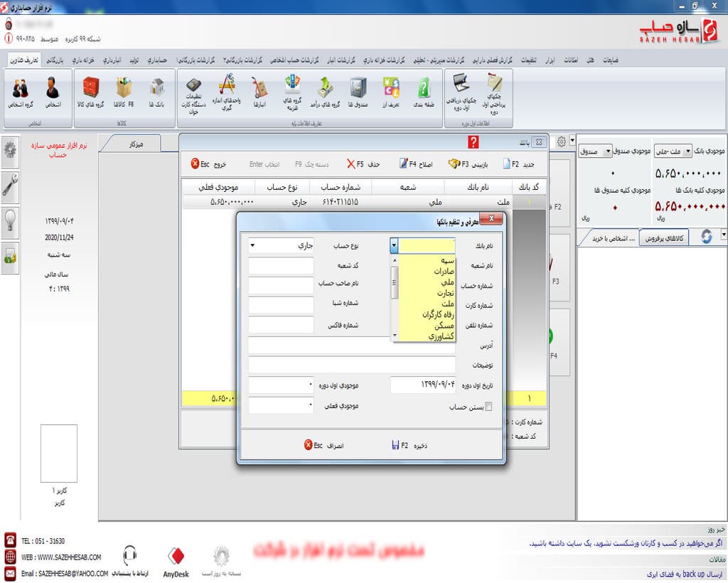Click the red question mark help icon
This screenshot has width=728, height=583.
(473, 142)
